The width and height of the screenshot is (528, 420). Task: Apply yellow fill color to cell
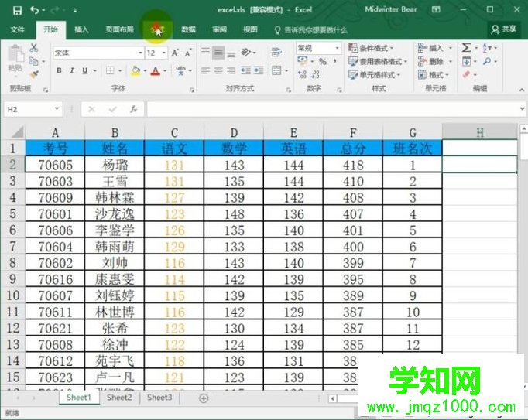point(135,70)
